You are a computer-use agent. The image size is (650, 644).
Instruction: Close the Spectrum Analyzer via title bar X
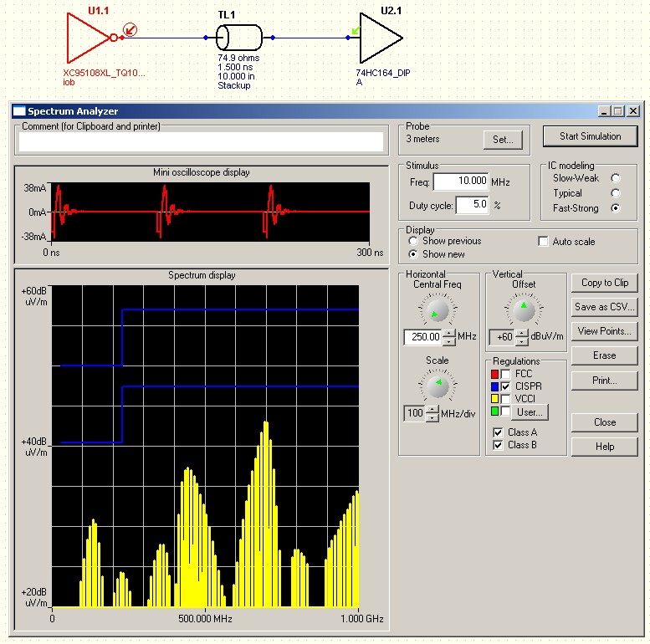point(633,111)
